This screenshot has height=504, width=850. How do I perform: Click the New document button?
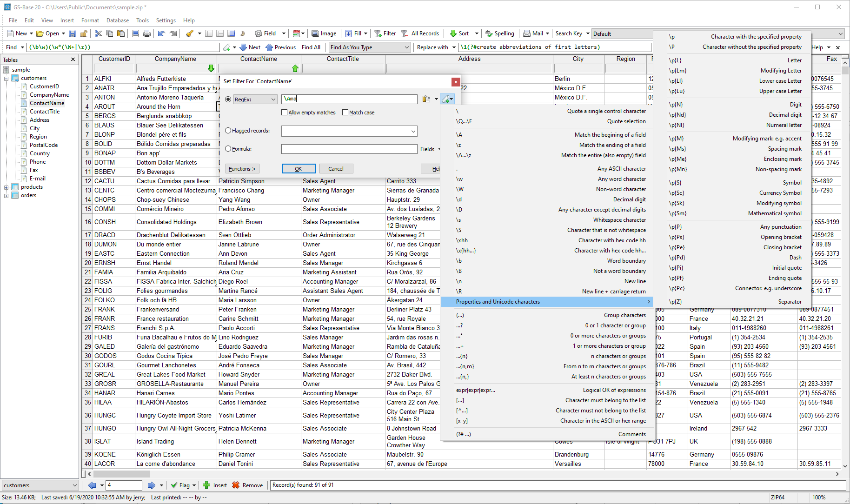point(17,33)
